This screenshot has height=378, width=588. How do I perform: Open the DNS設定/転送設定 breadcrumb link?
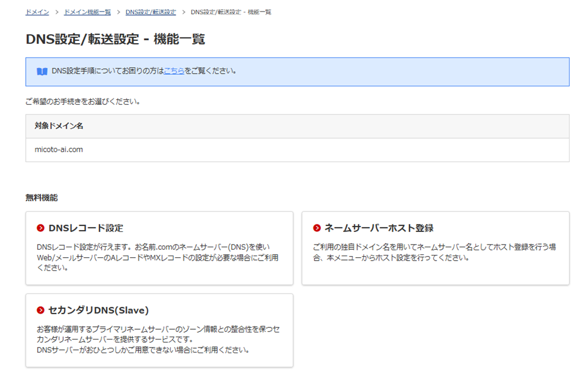151,12
